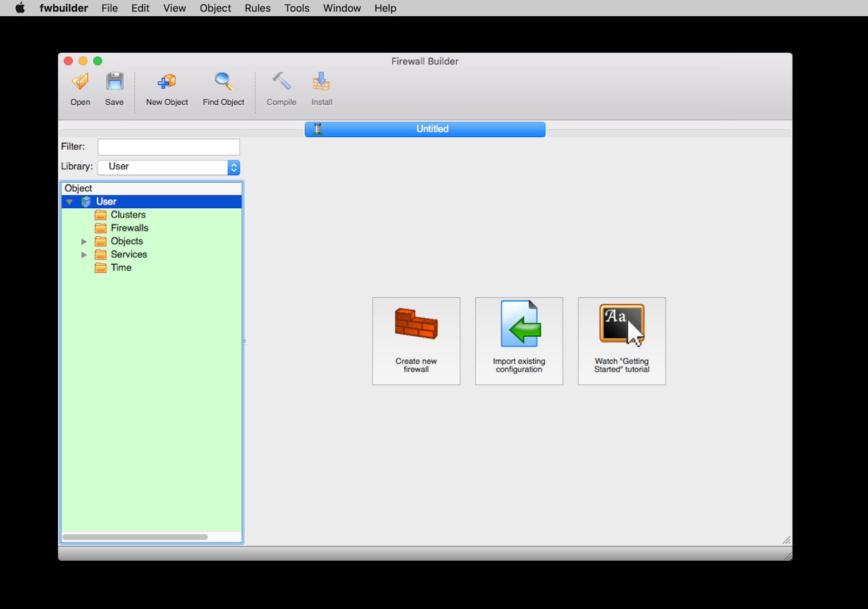
Task: Select the Time folder in the tree
Action: pos(121,267)
